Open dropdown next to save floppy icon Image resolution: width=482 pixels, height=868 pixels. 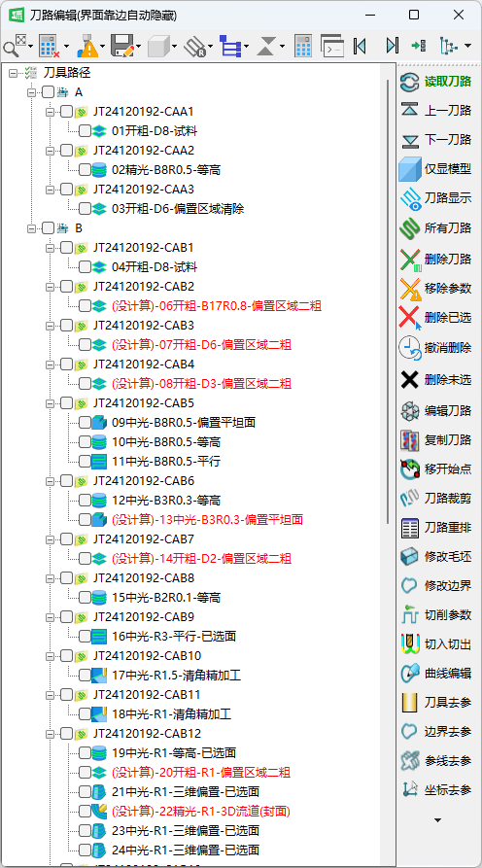tap(139, 47)
